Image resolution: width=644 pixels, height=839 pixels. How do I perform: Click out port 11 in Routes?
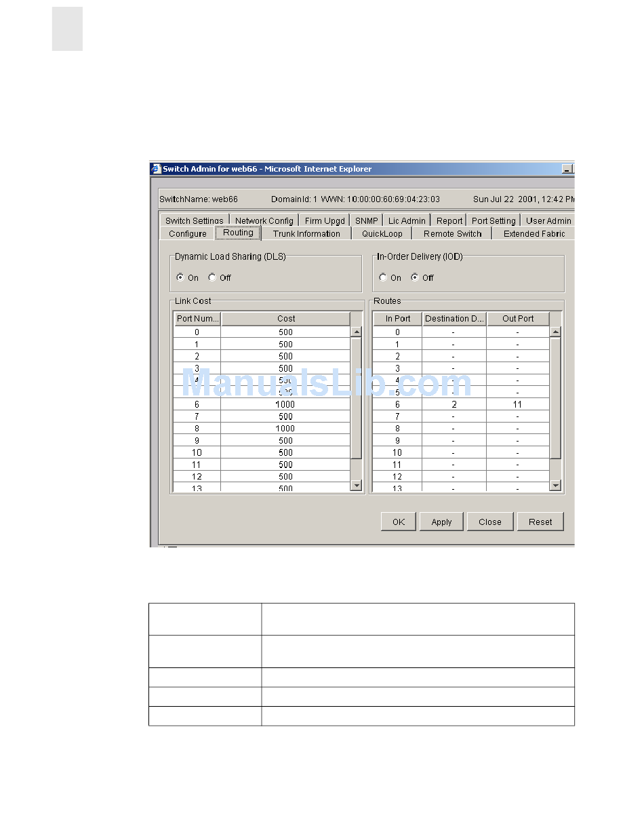pos(518,404)
